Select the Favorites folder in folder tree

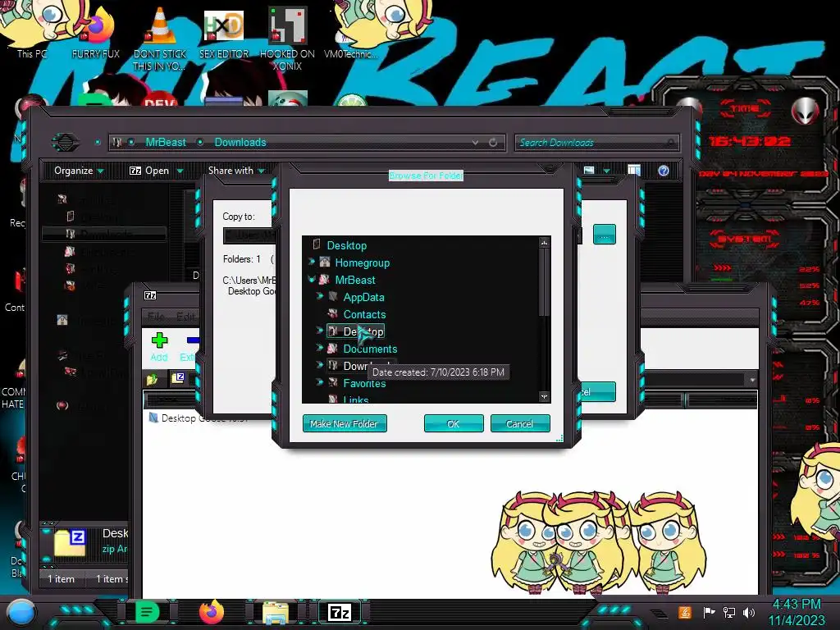tap(364, 383)
